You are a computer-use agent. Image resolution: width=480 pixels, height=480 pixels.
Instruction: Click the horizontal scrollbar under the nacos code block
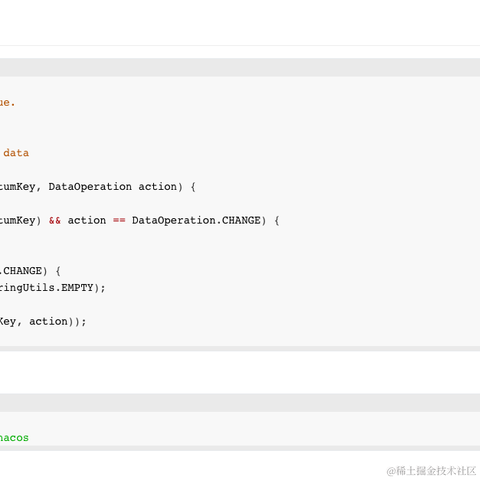[x=240, y=448]
